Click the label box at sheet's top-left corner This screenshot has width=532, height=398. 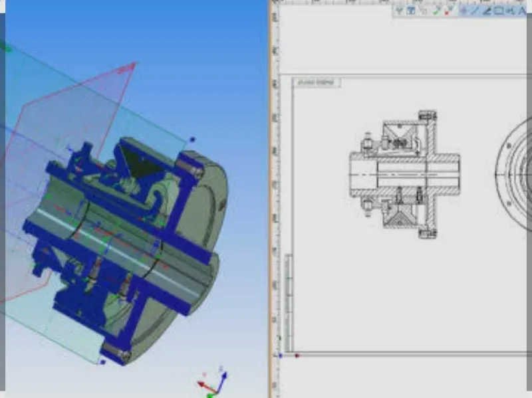(317, 82)
